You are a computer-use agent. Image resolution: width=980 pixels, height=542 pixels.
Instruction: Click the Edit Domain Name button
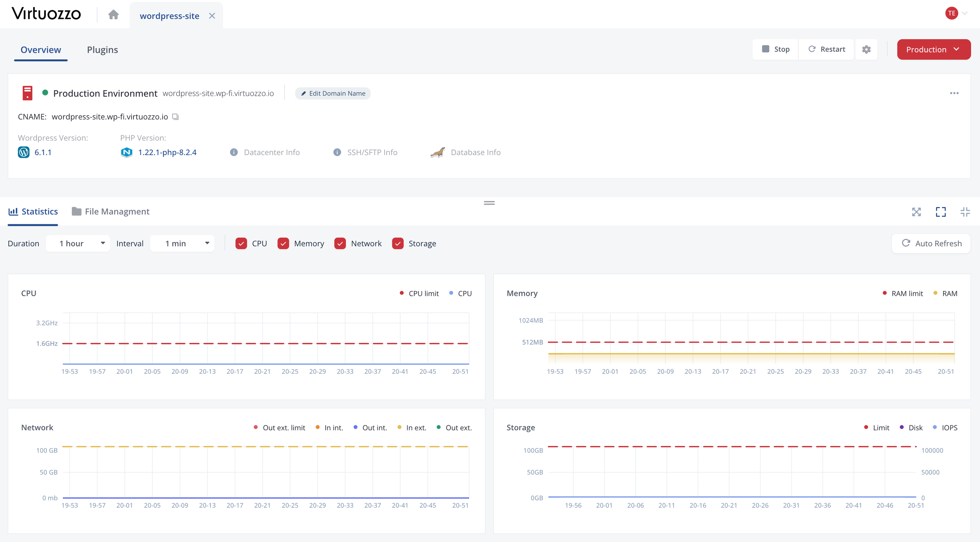[x=333, y=93]
